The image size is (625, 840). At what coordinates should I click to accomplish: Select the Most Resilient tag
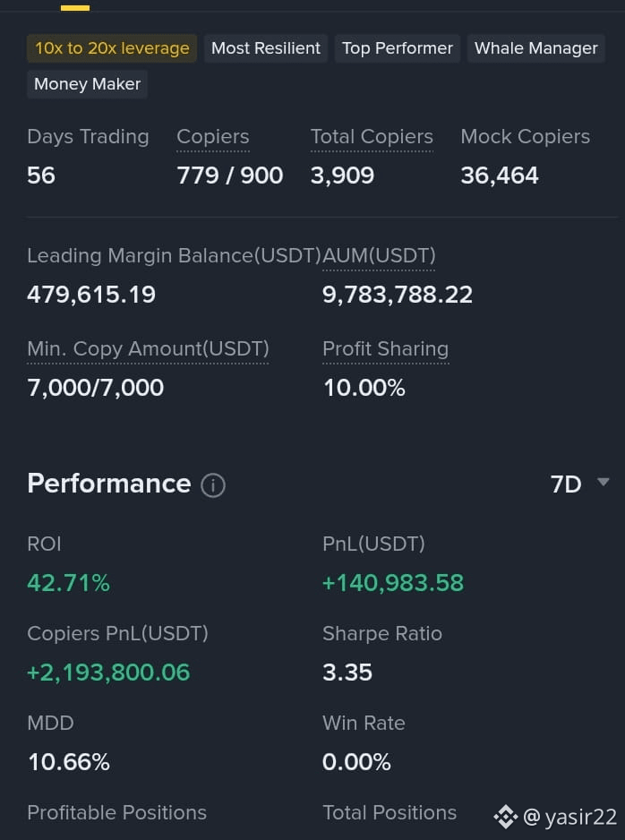point(266,48)
